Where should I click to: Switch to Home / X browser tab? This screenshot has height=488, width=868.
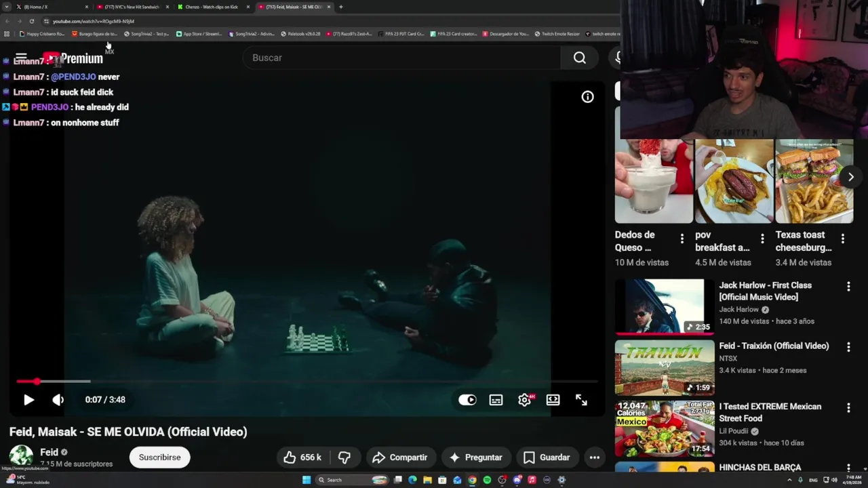coord(52,7)
